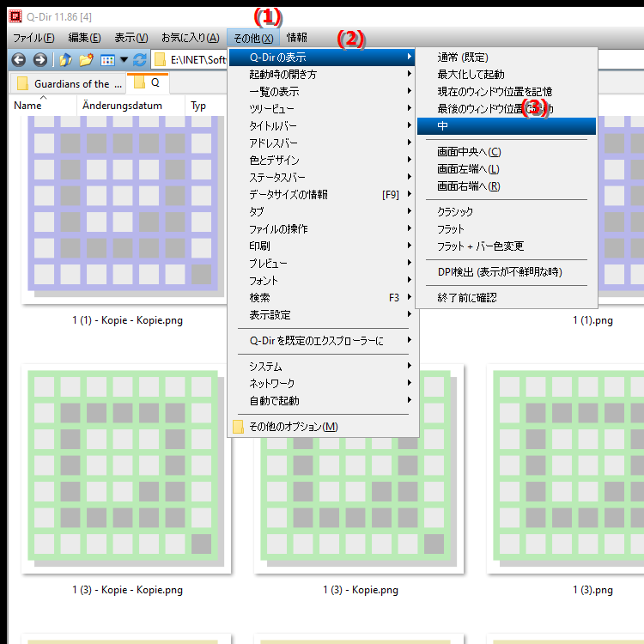644x644 pixels.
Task: Select 現在のウィンドウ位置を記憶 option
Action: tap(507, 92)
